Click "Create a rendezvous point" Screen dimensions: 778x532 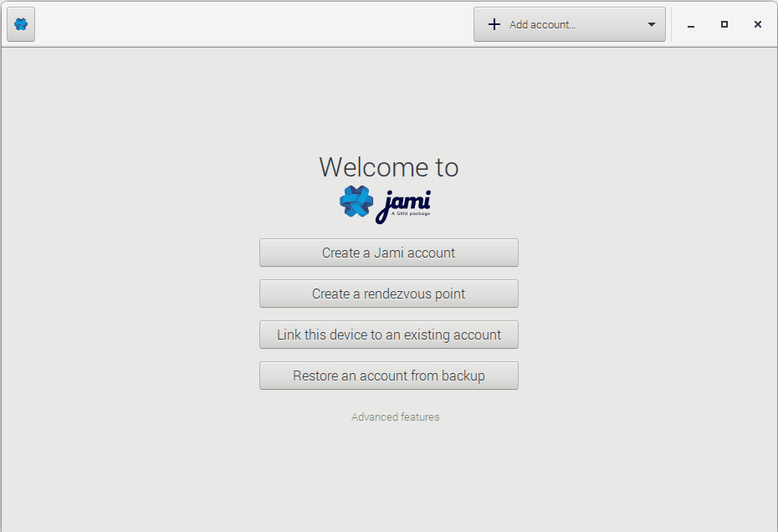pos(388,294)
